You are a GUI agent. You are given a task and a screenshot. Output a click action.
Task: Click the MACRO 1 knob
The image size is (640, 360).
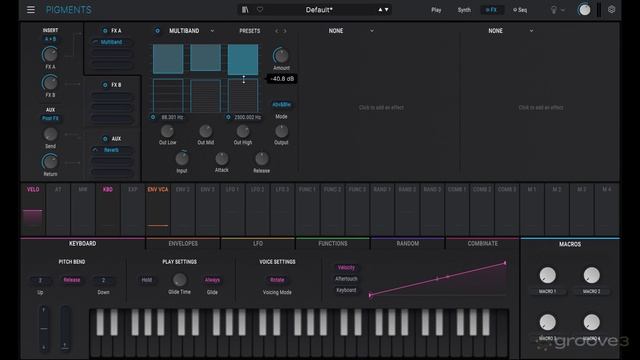547,276
